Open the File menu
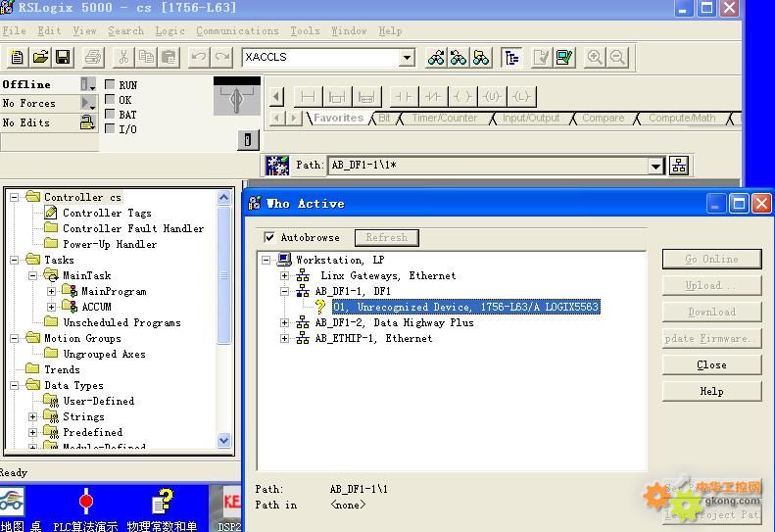 click(15, 30)
